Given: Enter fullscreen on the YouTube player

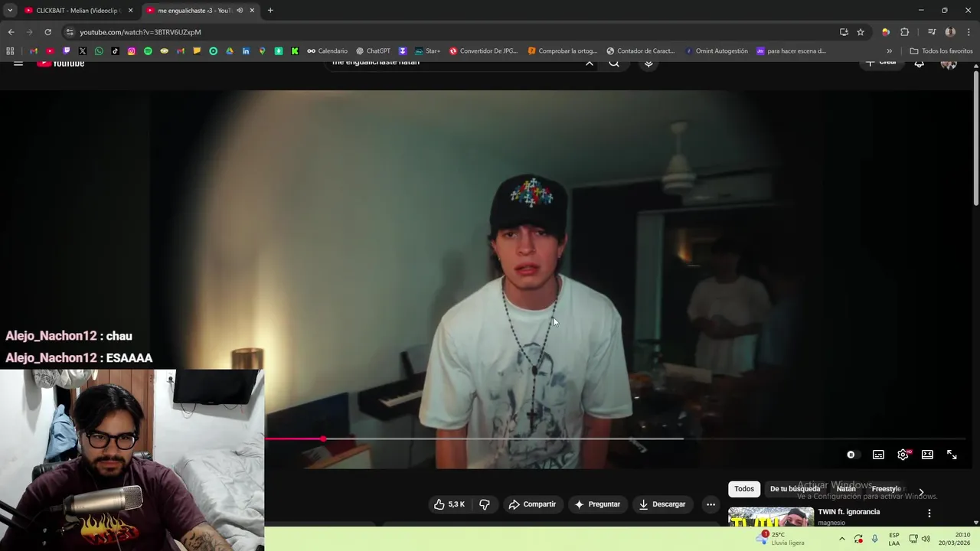Looking at the screenshot, I should click(952, 455).
